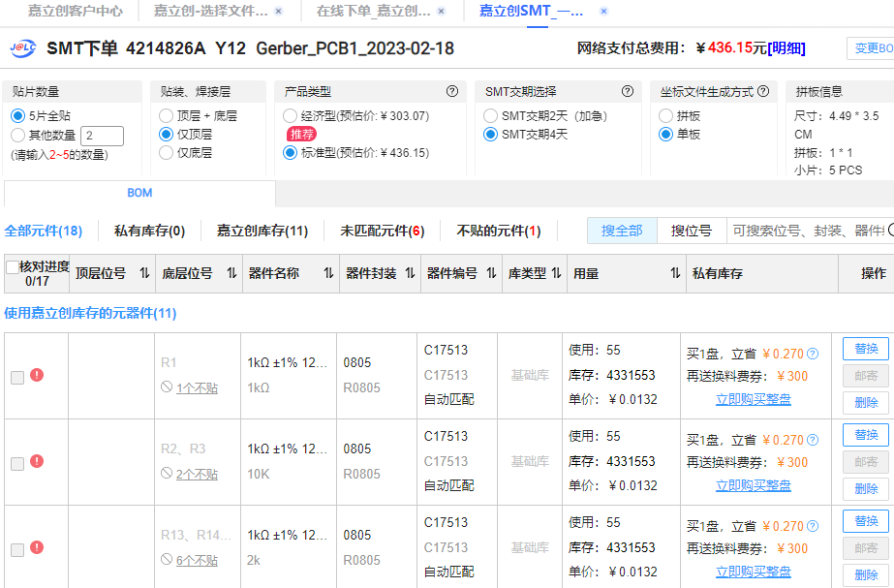
Task: Click the 搜位号 search mode button
Action: pyautogui.click(x=692, y=231)
